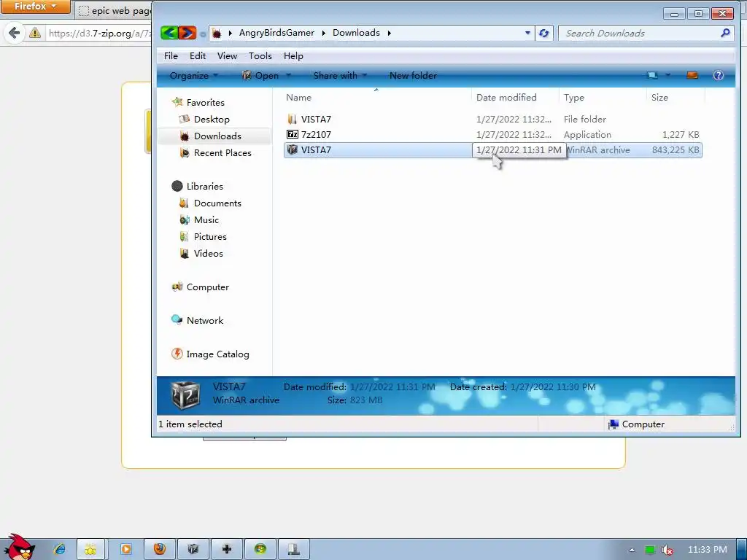Click the change view icon
The width and height of the screenshot is (747, 560).
coord(652,75)
